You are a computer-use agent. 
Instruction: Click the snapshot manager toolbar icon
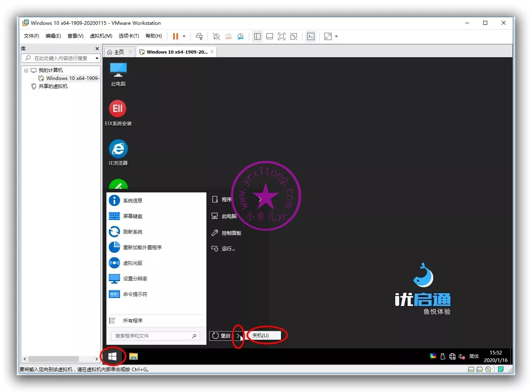point(240,36)
